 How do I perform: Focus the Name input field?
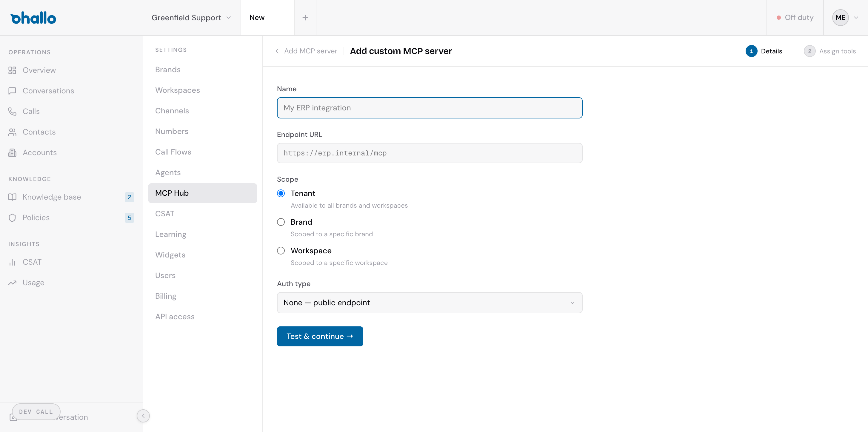coord(429,108)
